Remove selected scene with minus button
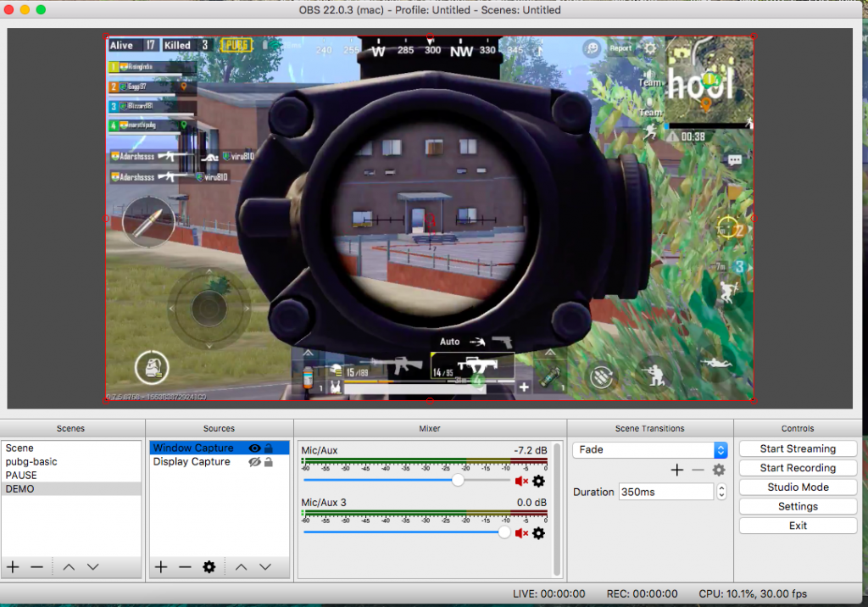The width and height of the screenshot is (868, 607). [x=36, y=567]
